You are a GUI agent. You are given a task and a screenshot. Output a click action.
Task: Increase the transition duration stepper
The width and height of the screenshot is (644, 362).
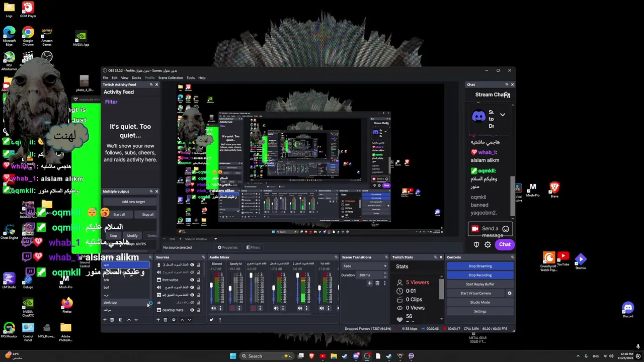coord(385,274)
